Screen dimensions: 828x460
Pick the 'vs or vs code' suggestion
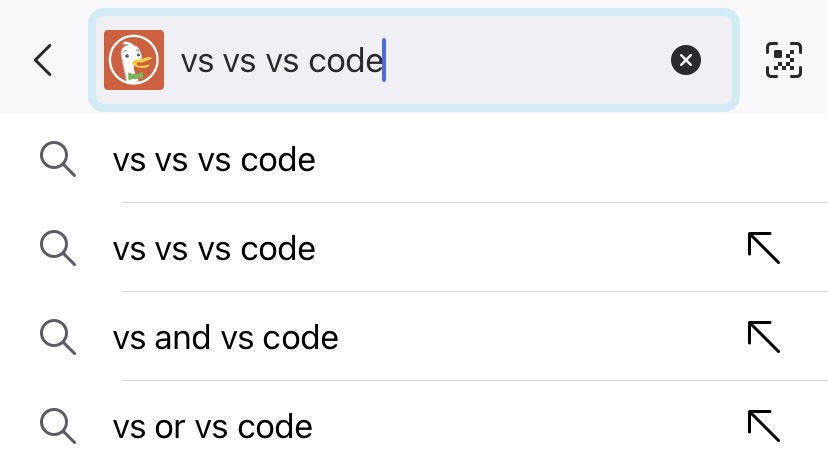[212, 426]
